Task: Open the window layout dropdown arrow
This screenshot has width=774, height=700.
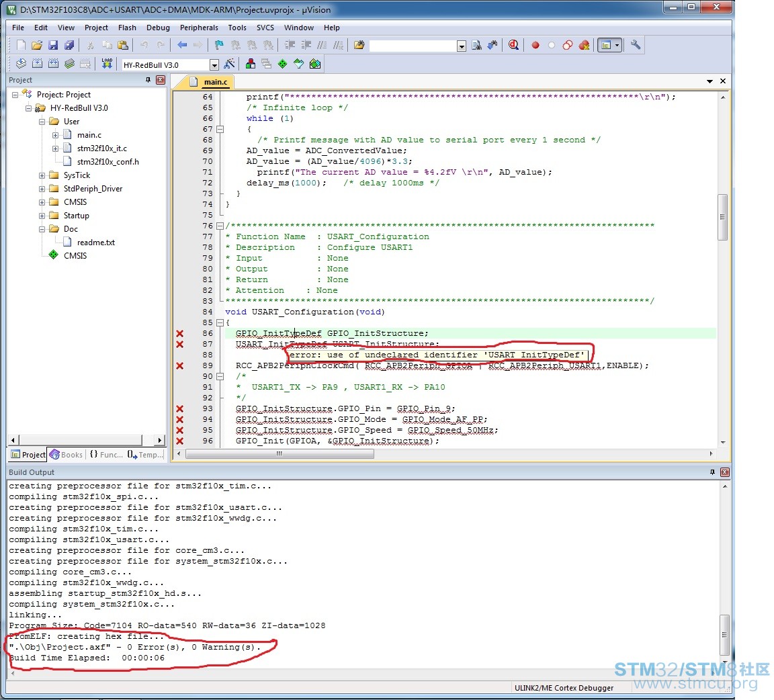Action: (x=617, y=46)
